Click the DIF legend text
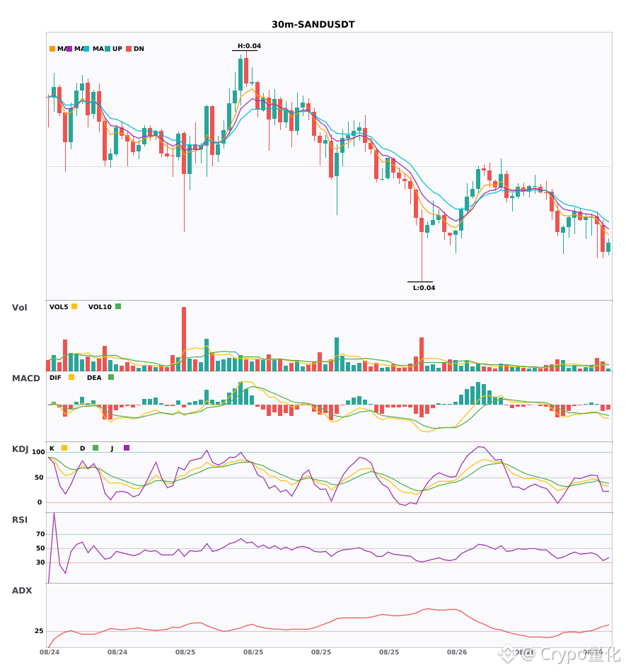The width and height of the screenshot is (626, 672). click(55, 378)
